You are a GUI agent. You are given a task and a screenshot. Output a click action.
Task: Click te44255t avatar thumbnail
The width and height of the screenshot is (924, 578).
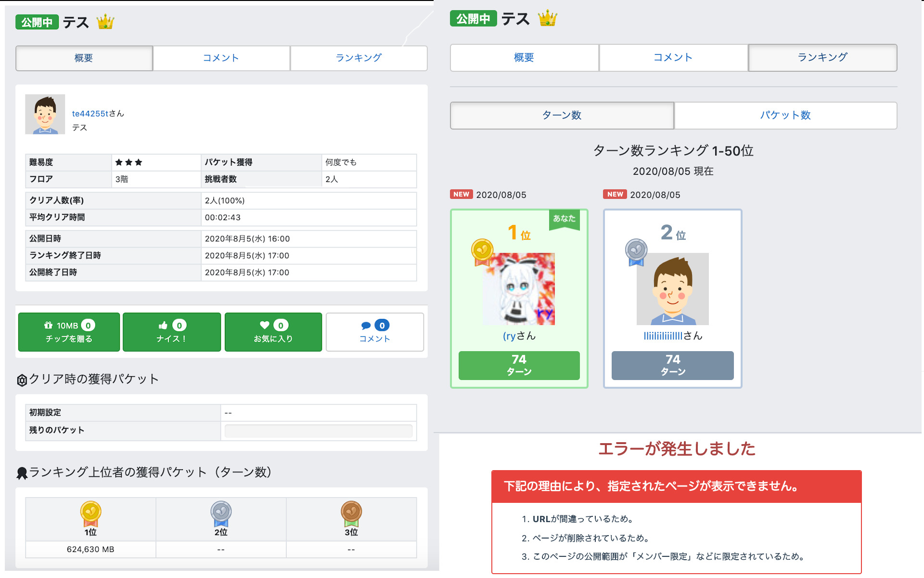coord(45,114)
